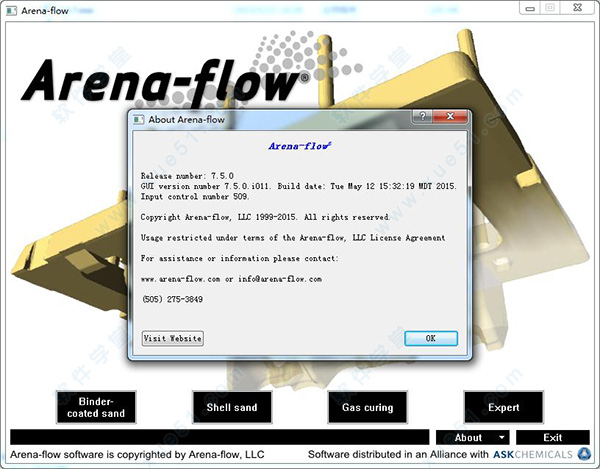600x469 pixels.
Task: Click the License Agreement usage restriction line
Action: tap(293, 238)
